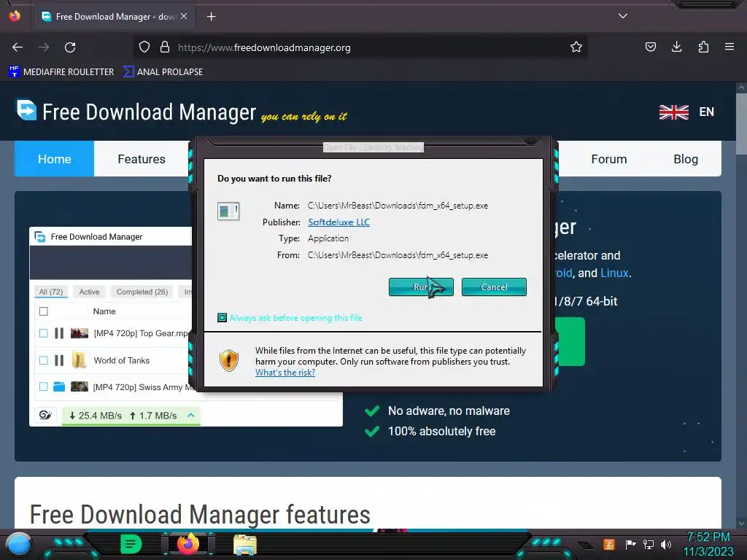Click the Run button in security dialog
Image resolution: width=747 pixels, height=560 pixels.
pyautogui.click(x=421, y=287)
